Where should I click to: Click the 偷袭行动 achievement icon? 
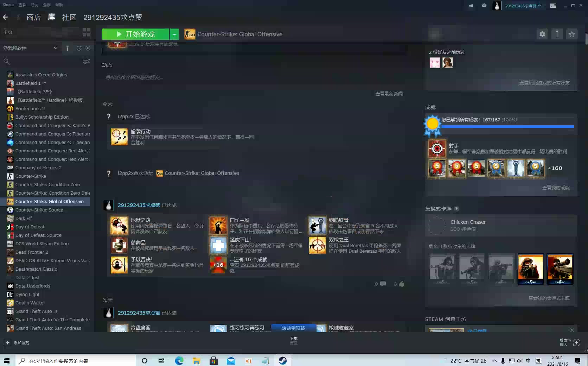pos(119,137)
